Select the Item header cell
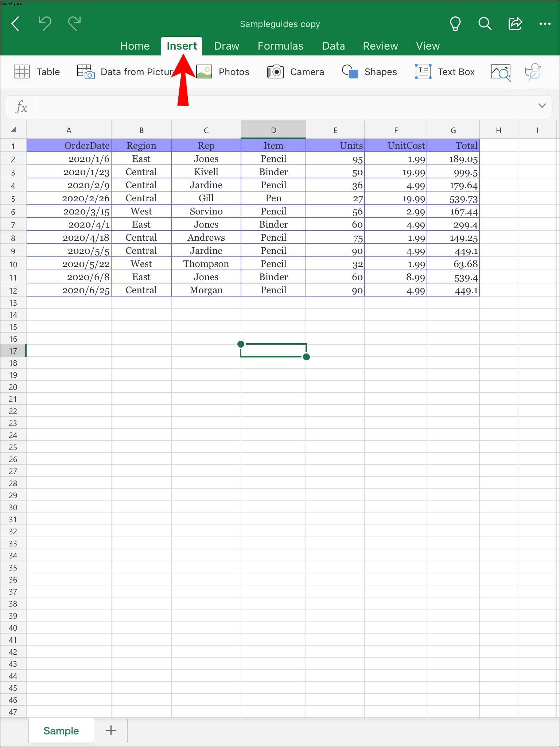560x747 pixels. coord(273,146)
